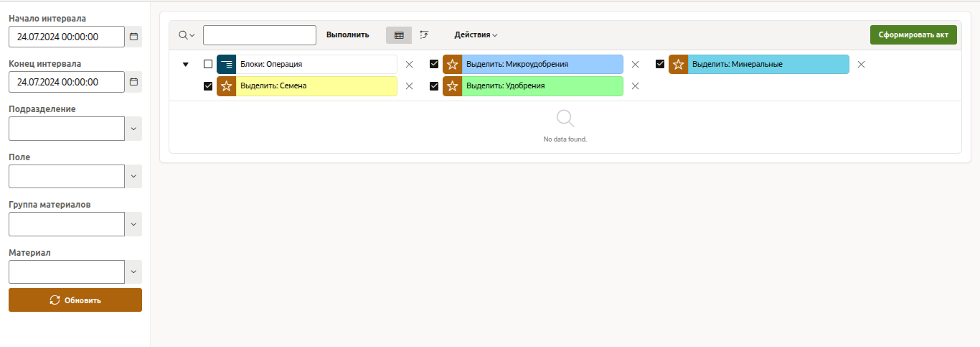Open the Действия menu

(476, 34)
